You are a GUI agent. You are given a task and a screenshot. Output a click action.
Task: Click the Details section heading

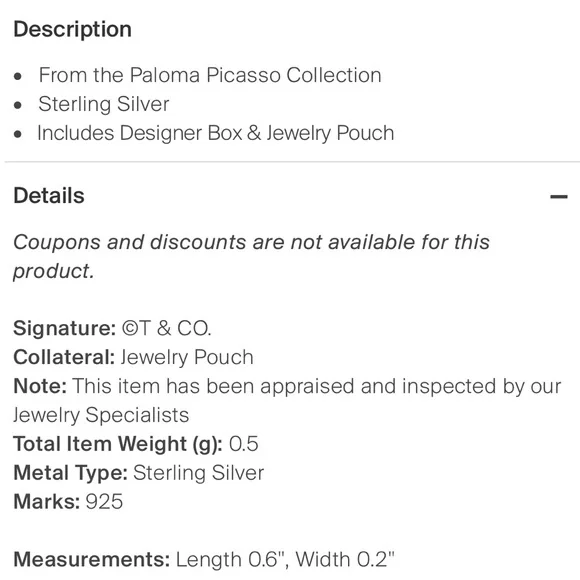(x=49, y=196)
